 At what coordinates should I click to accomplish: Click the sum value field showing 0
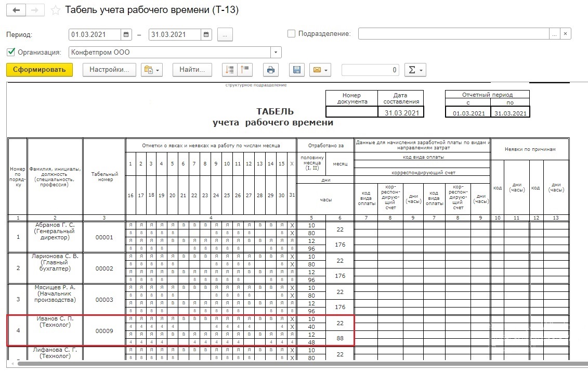(371, 70)
